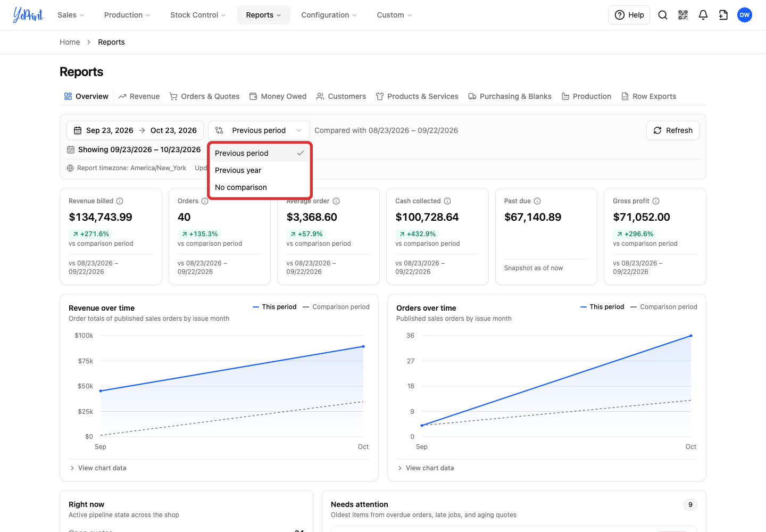The width and height of the screenshot is (766, 532).
Task: Click the Refresh button
Action: click(673, 130)
